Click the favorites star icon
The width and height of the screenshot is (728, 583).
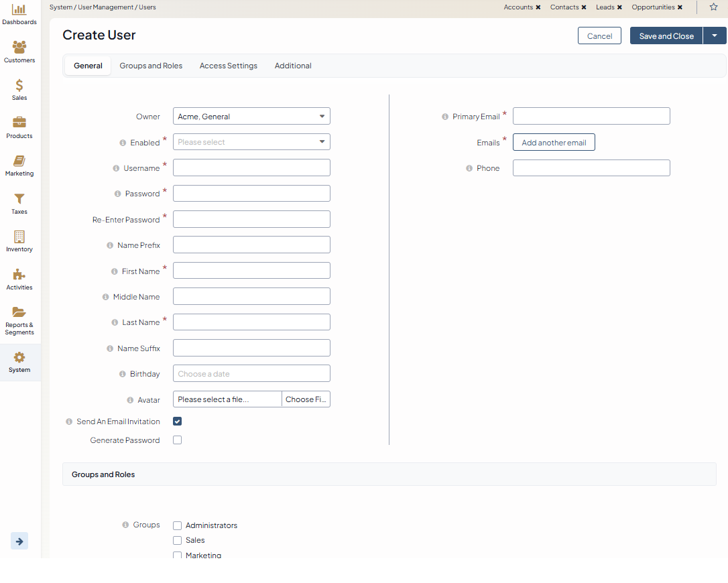point(713,7)
